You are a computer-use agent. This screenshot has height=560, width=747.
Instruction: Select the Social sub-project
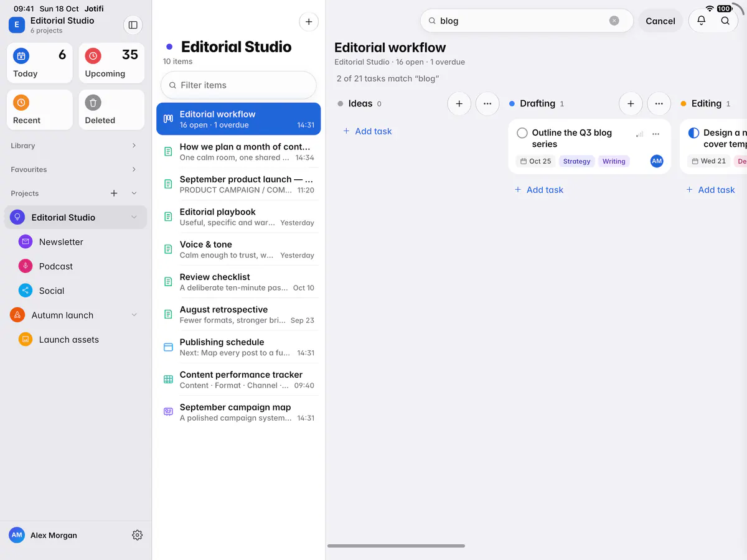[x=76, y=291]
